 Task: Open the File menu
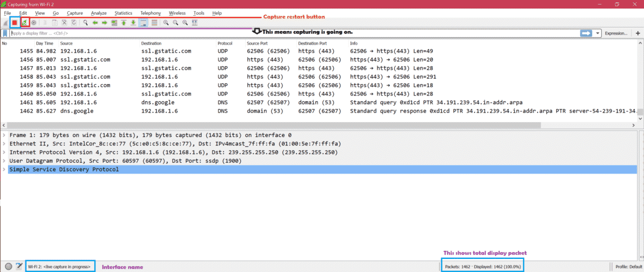point(7,13)
